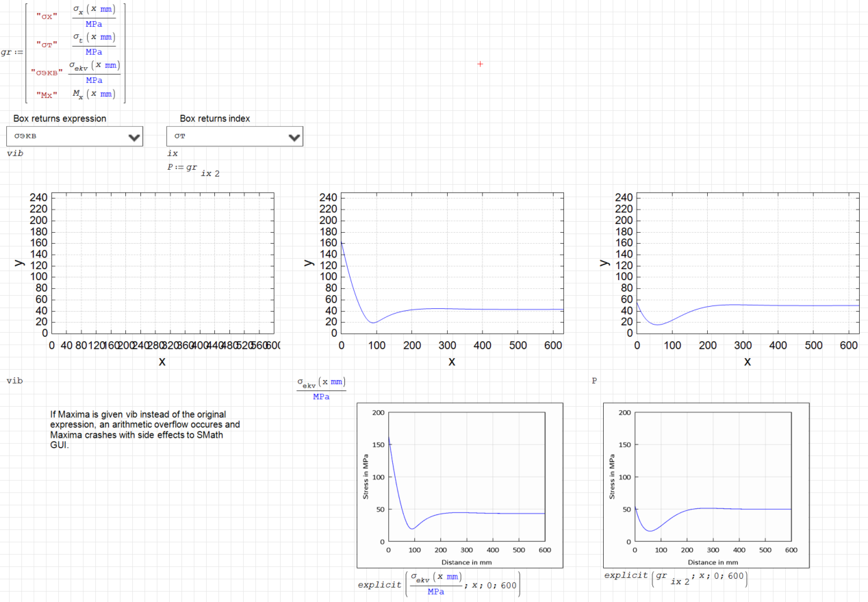Screen dimensions: 868x602
Task: Click the ix variable below the right dropdown
Action: pos(173,153)
